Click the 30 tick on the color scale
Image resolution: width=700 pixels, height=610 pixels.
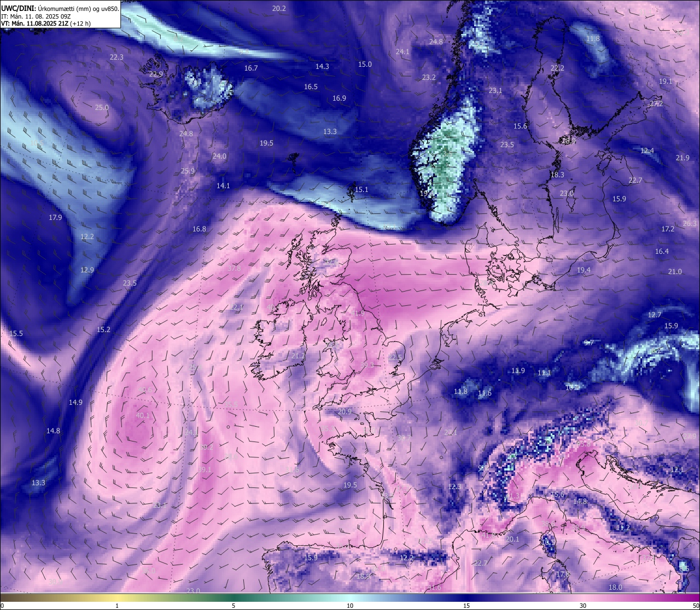pyautogui.click(x=583, y=606)
